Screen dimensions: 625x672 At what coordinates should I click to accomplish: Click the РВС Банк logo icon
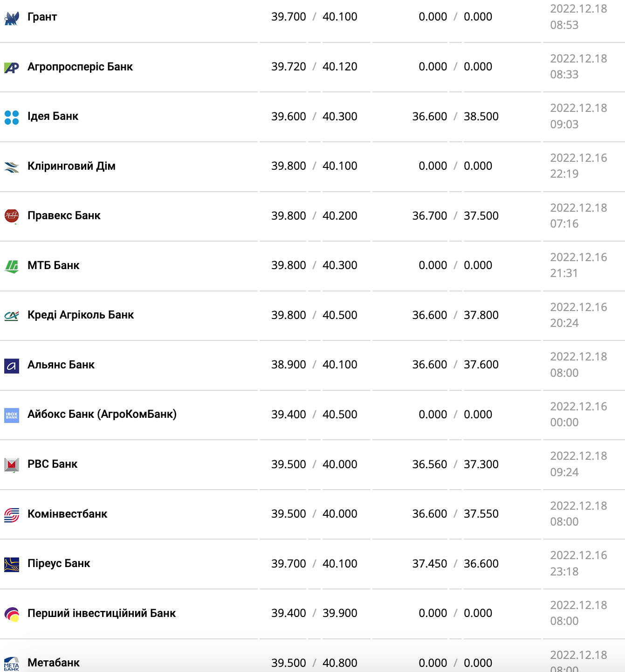[x=12, y=465]
